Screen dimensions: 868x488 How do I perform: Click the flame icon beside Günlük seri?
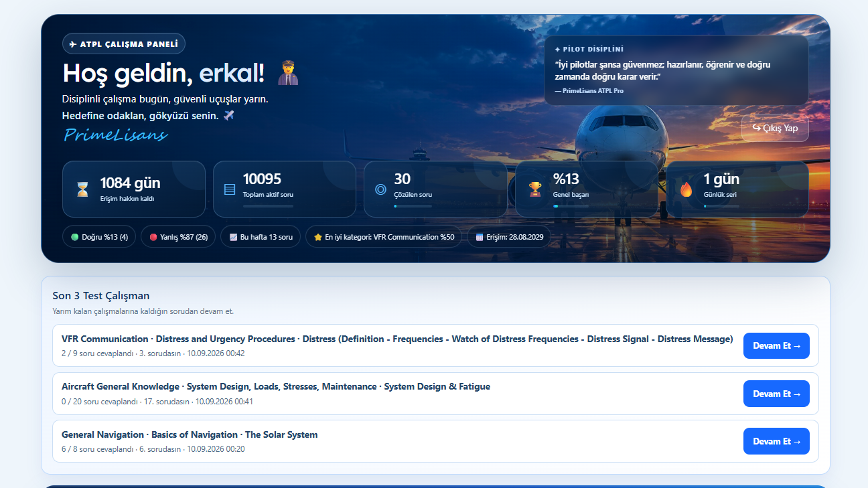(x=686, y=189)
